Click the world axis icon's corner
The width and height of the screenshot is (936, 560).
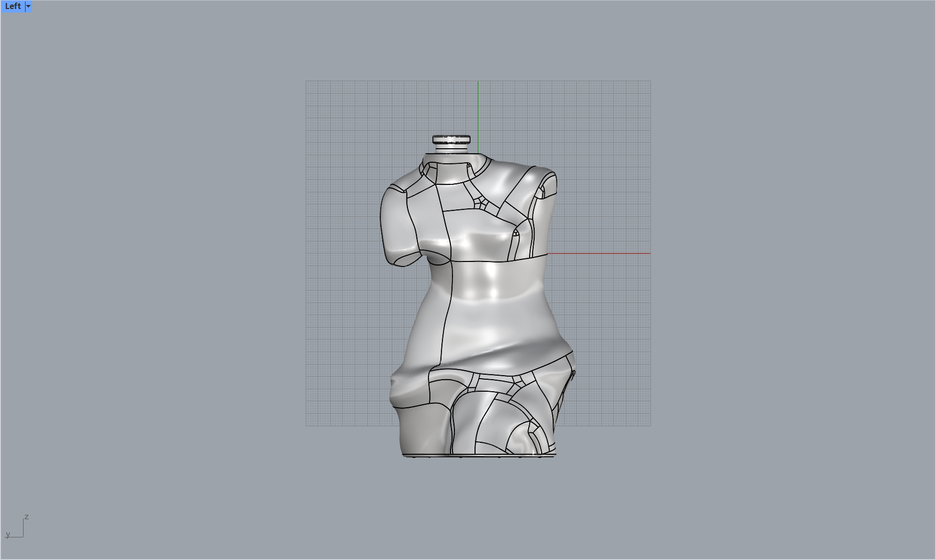pyautogui.click(x=23, y=536)
